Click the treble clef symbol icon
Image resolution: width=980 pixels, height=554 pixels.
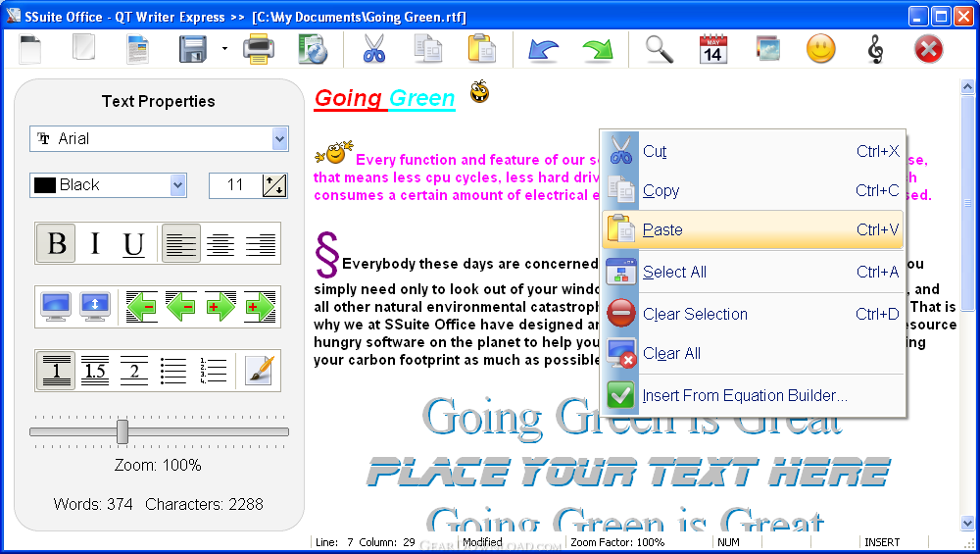[x=875, y=49]
